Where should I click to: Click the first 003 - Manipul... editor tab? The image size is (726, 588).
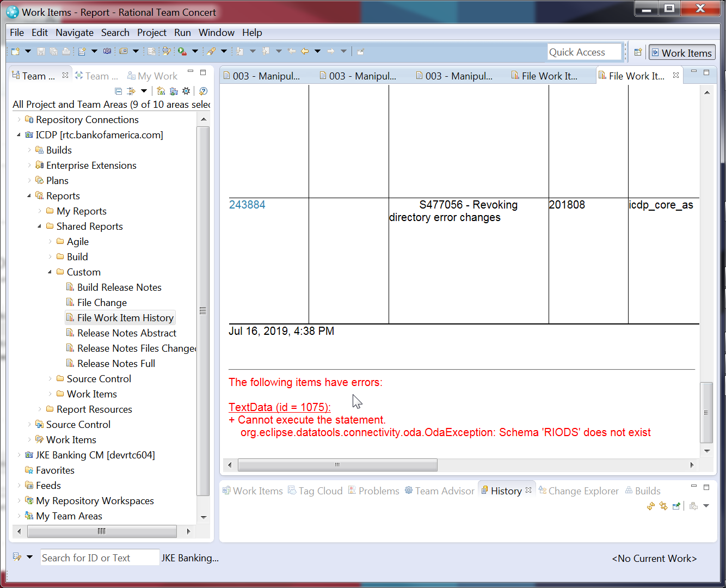pos(262,76)
